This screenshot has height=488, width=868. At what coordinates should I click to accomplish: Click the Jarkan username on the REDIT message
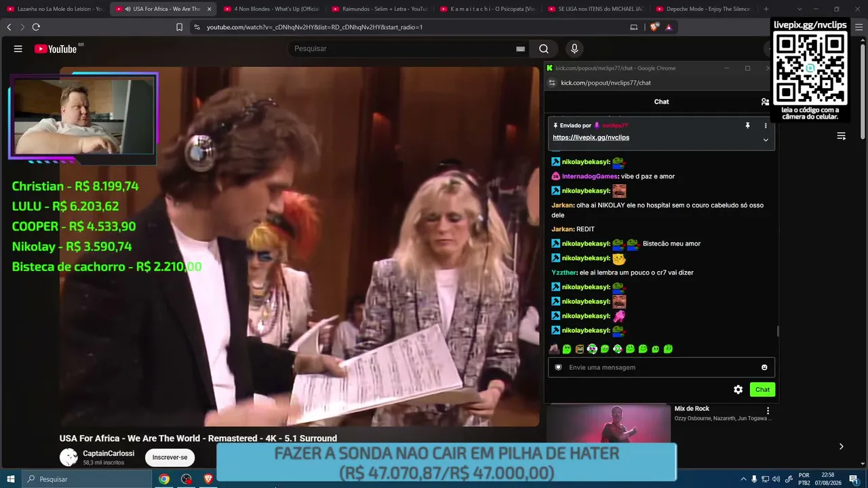(x=562, y=229)
